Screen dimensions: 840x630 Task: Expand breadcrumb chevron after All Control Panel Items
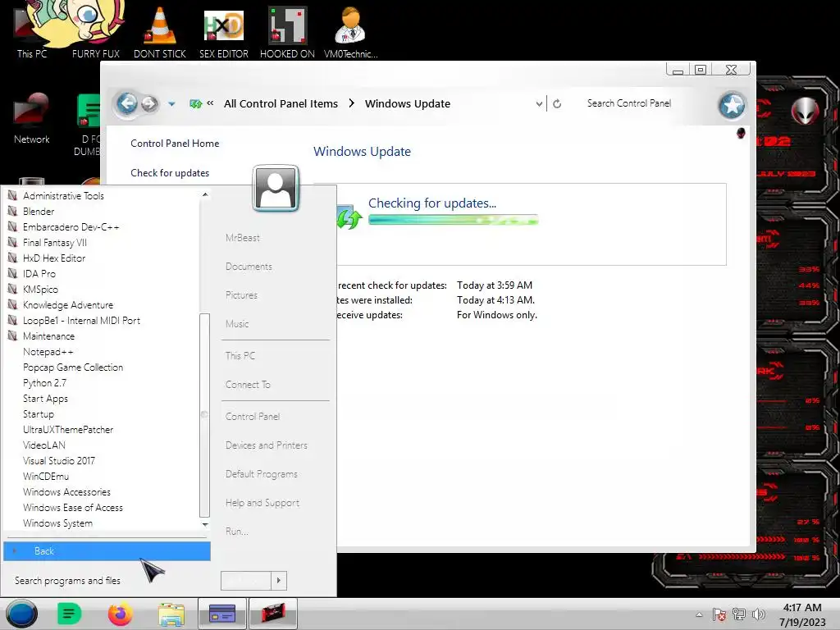(x=351, y=103)
